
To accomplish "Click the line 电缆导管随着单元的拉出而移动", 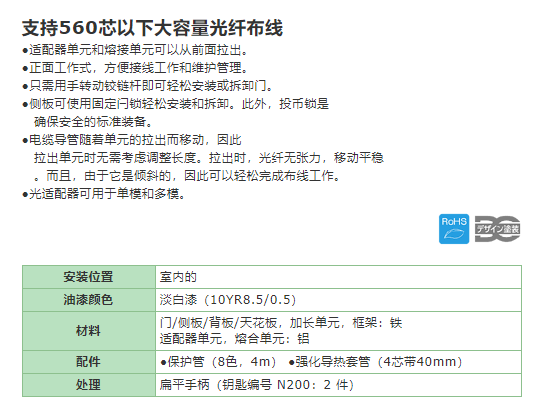I will coord(132,140).
